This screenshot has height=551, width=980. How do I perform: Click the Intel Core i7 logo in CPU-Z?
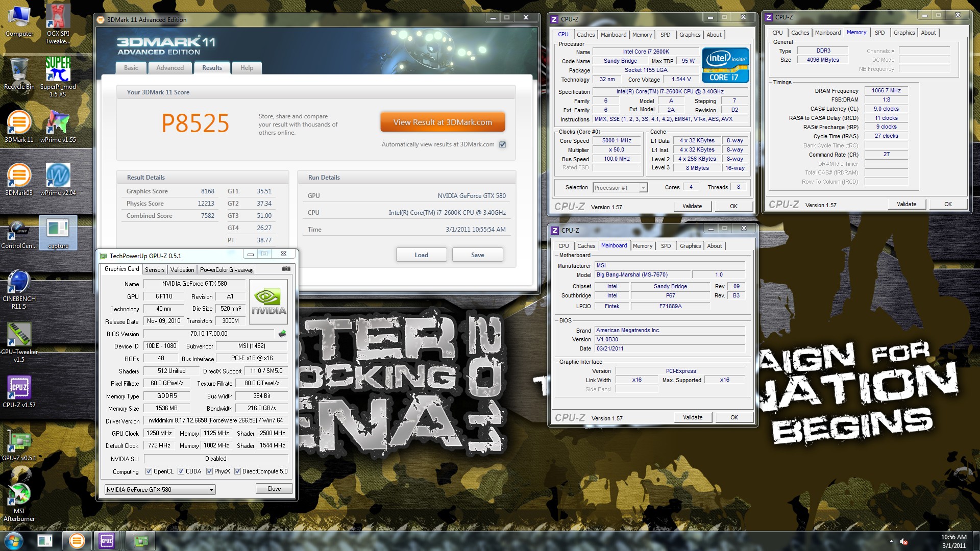[x=725, y=65]
